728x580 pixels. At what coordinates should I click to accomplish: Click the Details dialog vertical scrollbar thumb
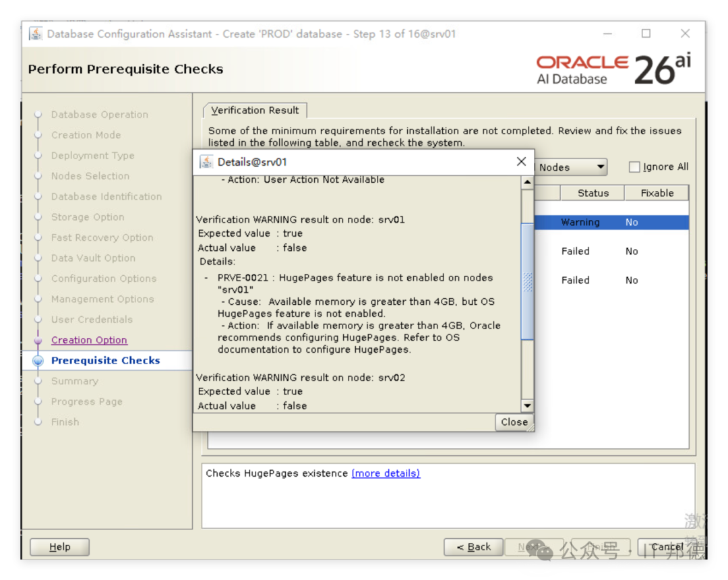coord(527,282)
